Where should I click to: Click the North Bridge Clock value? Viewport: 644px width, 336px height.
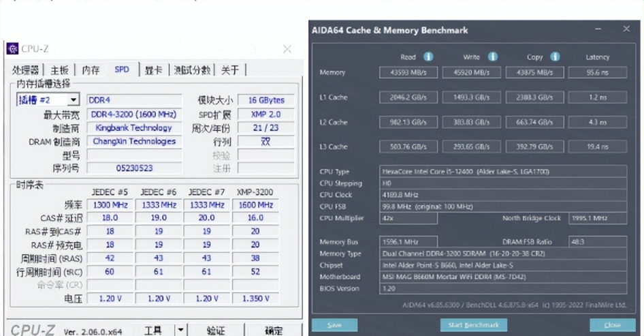coord(598,218)
